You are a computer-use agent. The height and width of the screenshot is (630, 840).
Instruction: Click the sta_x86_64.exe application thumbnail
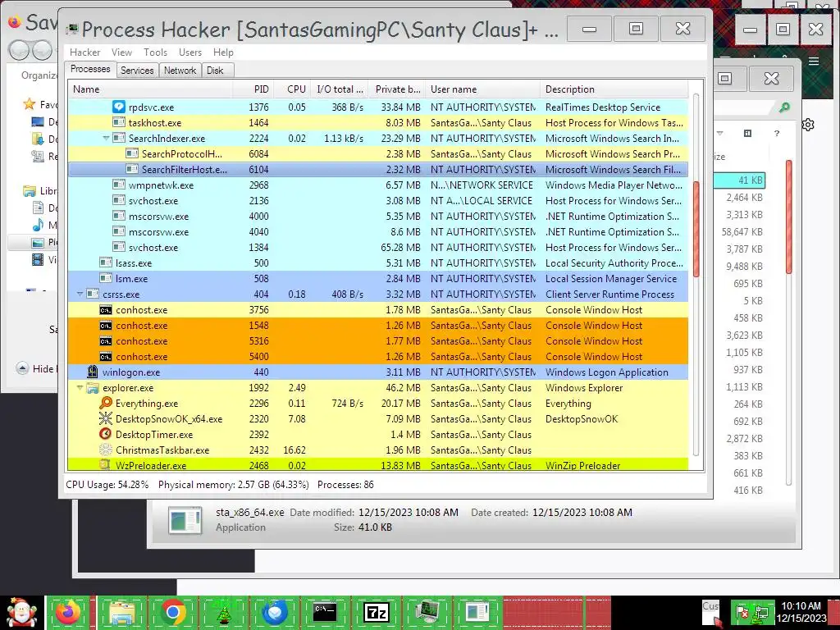(185, 520)
